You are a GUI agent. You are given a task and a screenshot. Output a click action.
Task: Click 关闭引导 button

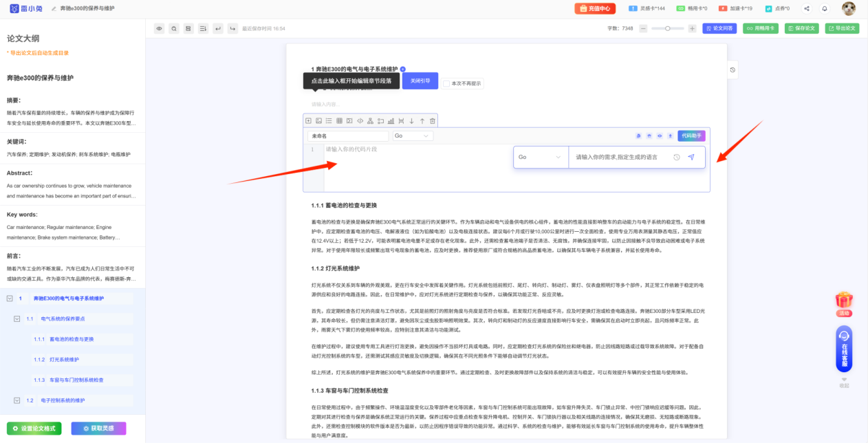click(420, 80)
